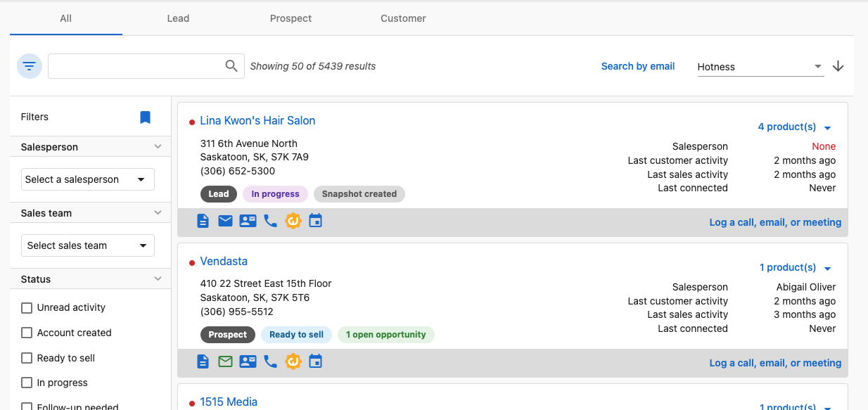Open snapshot report icon for Vendasta

click(293, 362)
